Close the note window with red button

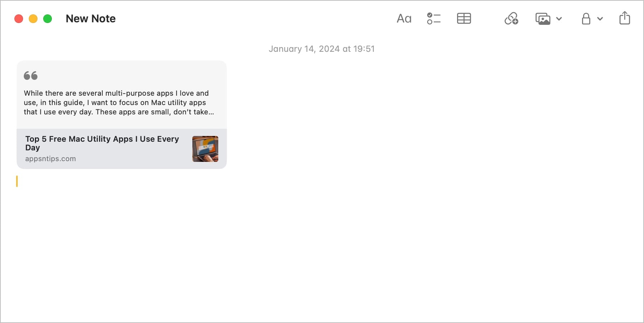tap(19, 19)
